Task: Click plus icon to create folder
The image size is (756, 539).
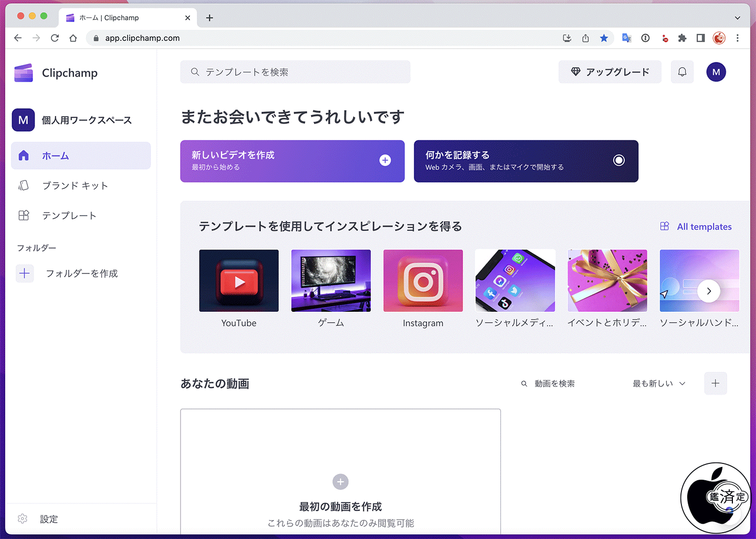Action: 25,273
